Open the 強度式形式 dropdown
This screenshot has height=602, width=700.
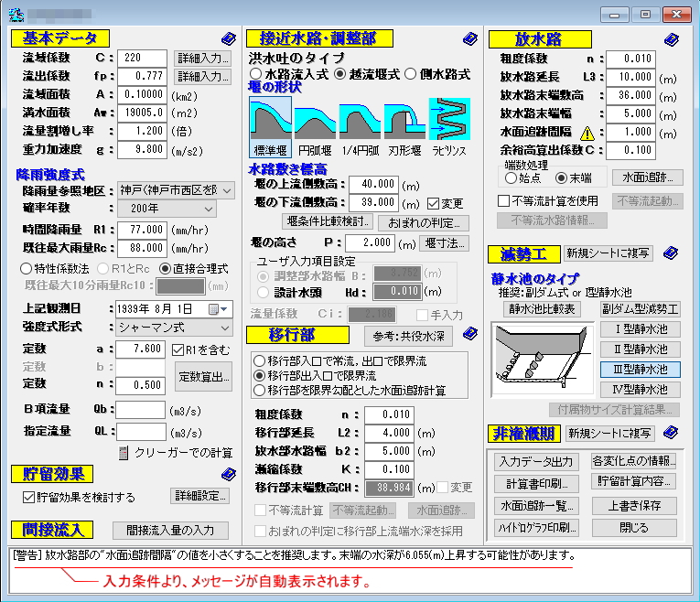[x=175, y=327]
